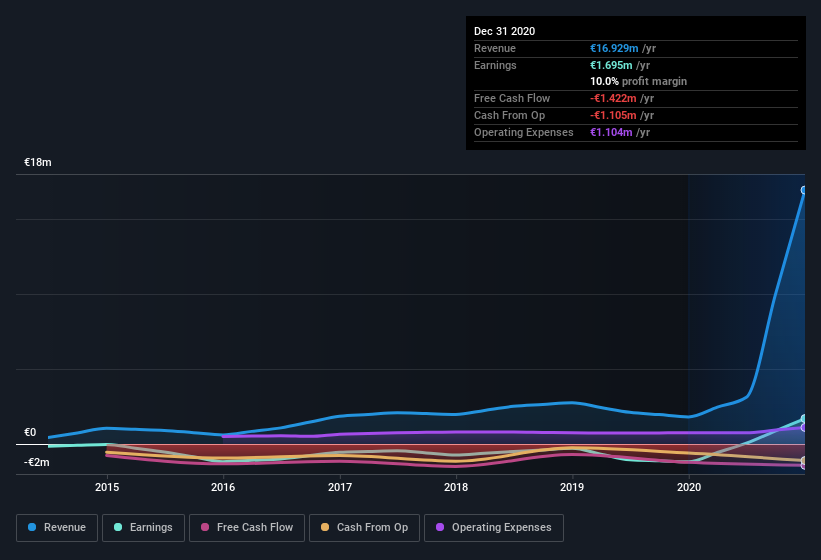Click the Revenue endpoint marker on chart

[804, 190]
